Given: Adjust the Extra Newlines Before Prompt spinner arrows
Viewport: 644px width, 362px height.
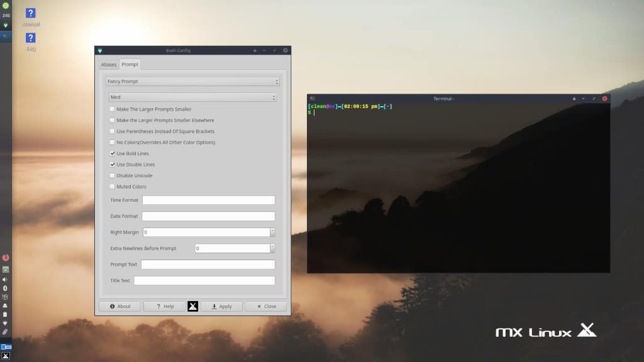Looking at the screenshot, I should coord(272,248).
